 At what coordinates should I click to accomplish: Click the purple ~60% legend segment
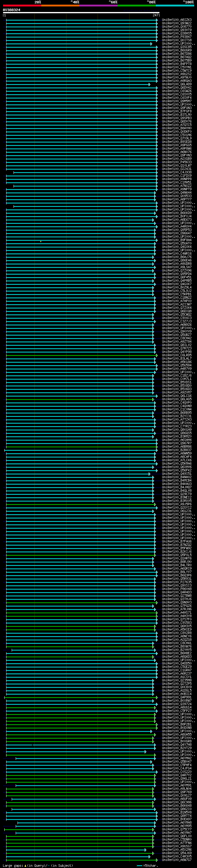pos(98,6)
